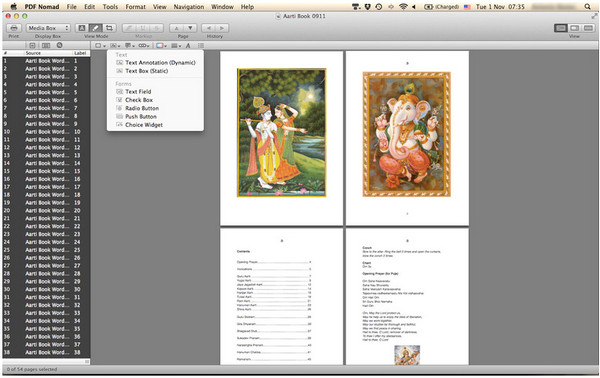The height and width of the screenshot is (378, 600).
Task: Switch to the third View layout button
Action: pos(589,28)
